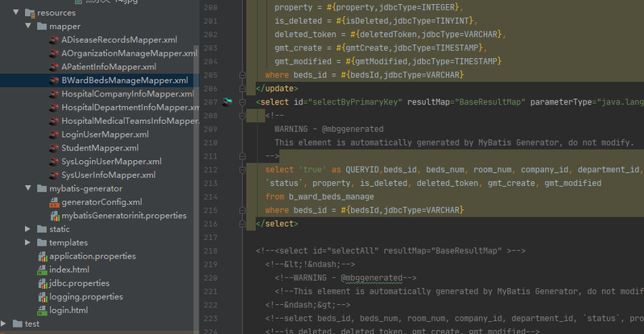Collapse the mybatis-generator folder arrow

28,188
